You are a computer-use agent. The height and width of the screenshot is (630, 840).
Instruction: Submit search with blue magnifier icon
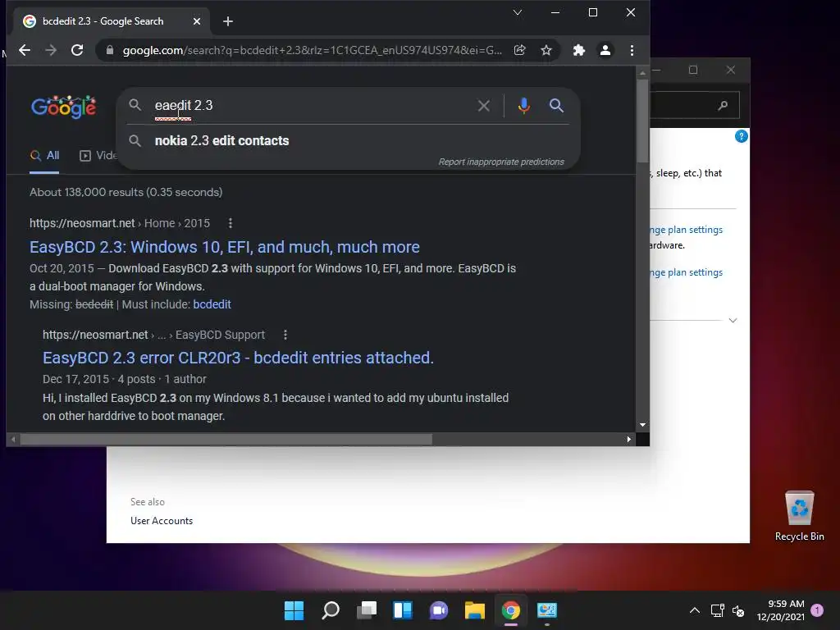click(557, 106)
